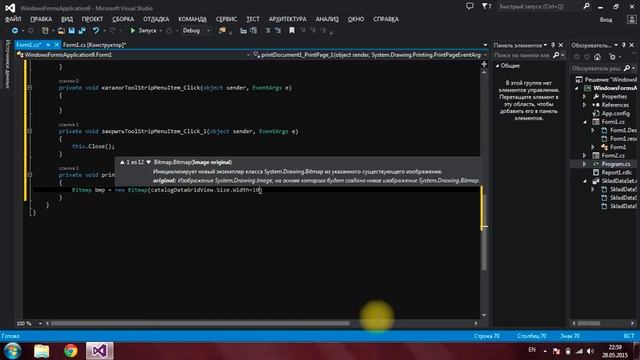Screen dimensions: 640x360
Task: Collapse the Form1.cs tree node
Action: (x=584, y=122)
